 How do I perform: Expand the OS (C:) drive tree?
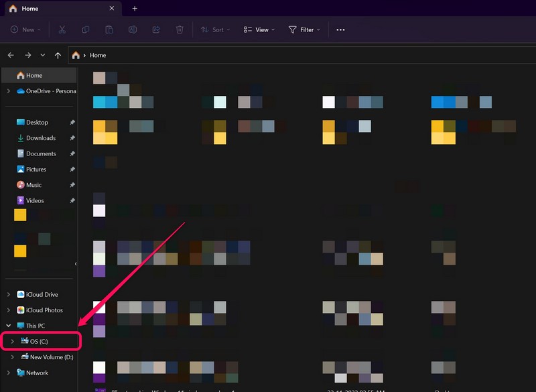[13, 342]
